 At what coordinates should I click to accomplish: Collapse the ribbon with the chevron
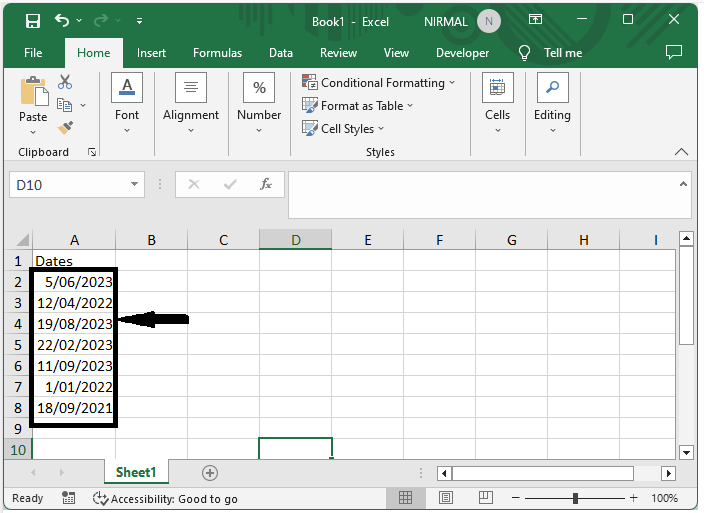click(681, 152)
